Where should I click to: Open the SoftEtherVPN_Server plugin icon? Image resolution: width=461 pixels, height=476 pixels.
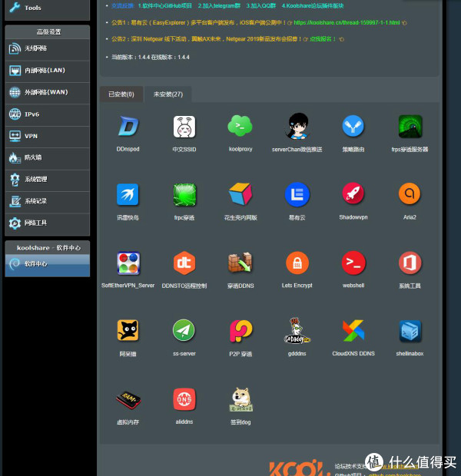(x=128, y=263)
